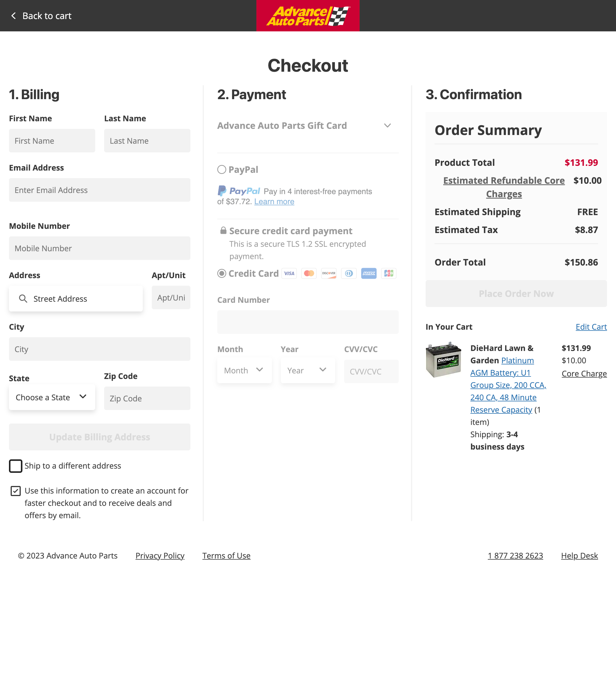Click the DieHard battery product thumbnail
Viewport: 616px width, 684px height.
(x=444, y=360)
